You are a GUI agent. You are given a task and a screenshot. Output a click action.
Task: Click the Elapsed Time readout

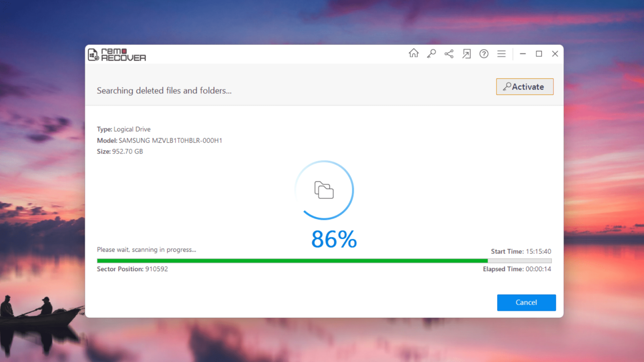pyautogui.click(x=517, y=269)
